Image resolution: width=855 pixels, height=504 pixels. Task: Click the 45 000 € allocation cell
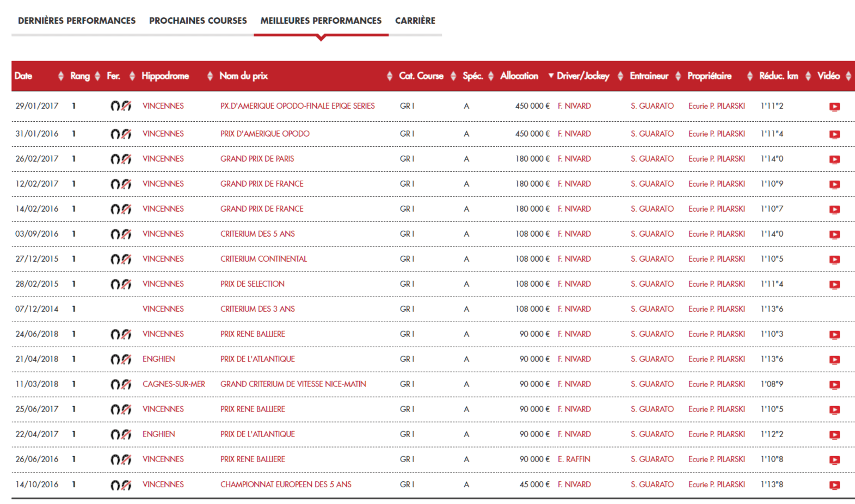point(534,484)
